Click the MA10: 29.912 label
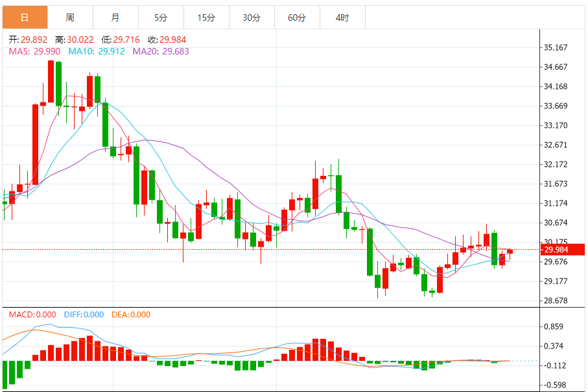This screenshot has width=588, height=392. [x=97, y=51]
